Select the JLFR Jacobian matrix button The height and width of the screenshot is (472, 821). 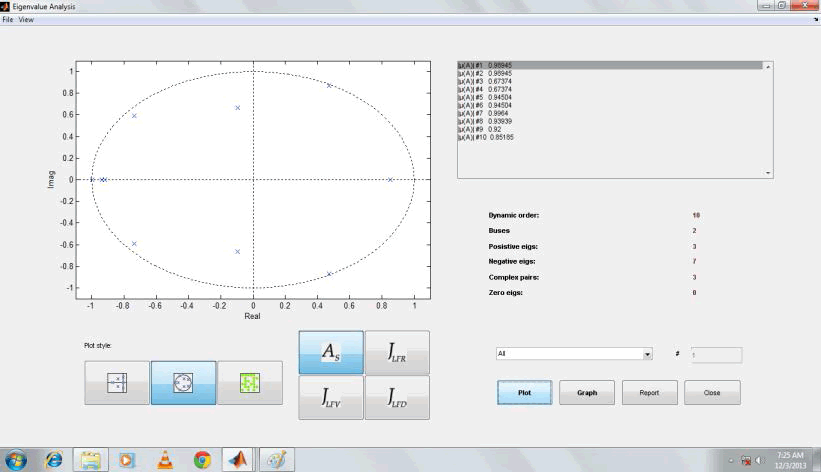[397, 352]
